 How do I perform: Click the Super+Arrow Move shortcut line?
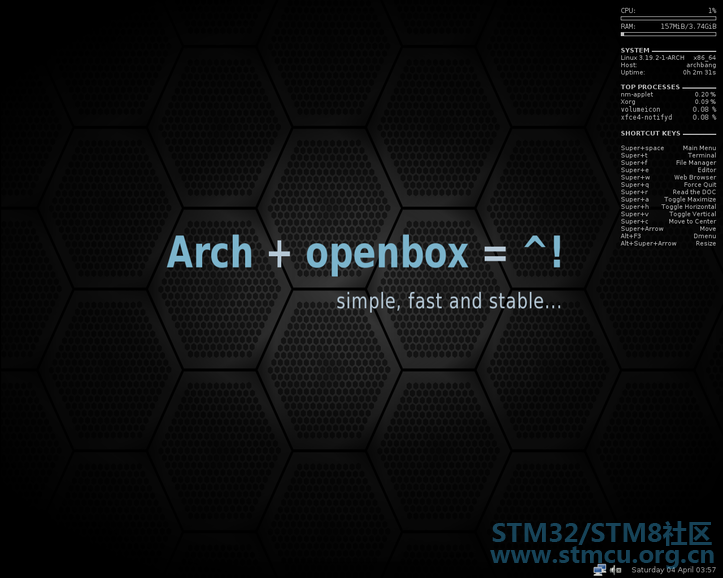pyautogui.click(x=668, y=229)
